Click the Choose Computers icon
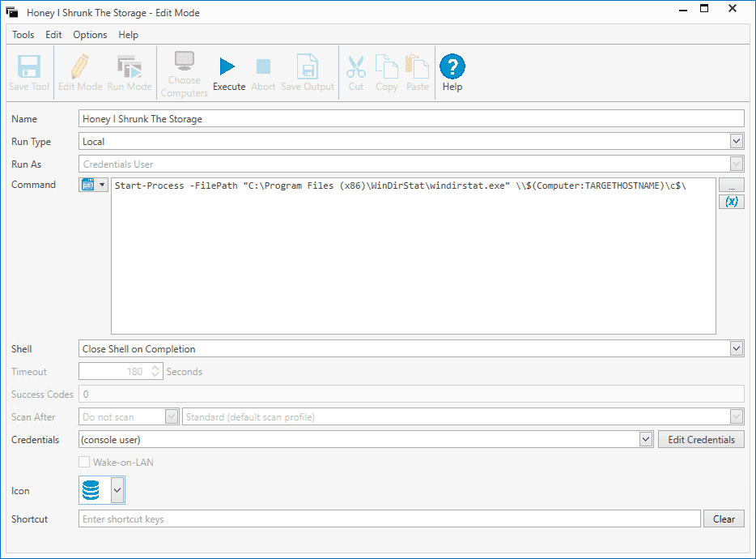 (184, 63)
